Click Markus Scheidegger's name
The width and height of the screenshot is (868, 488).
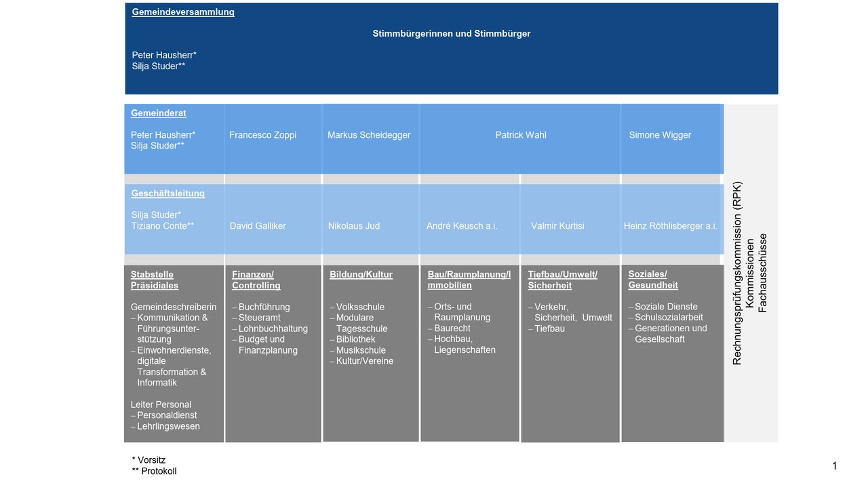[369, 135]
